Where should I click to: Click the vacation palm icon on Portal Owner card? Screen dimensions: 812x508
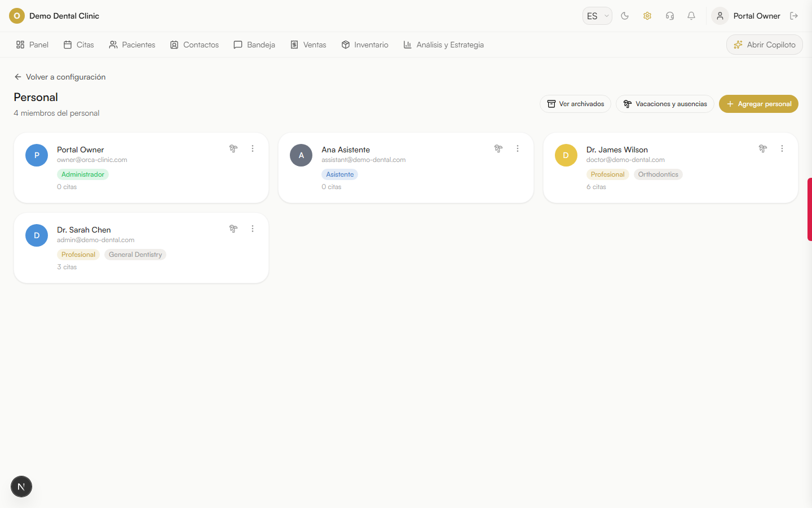coord(233,148)
